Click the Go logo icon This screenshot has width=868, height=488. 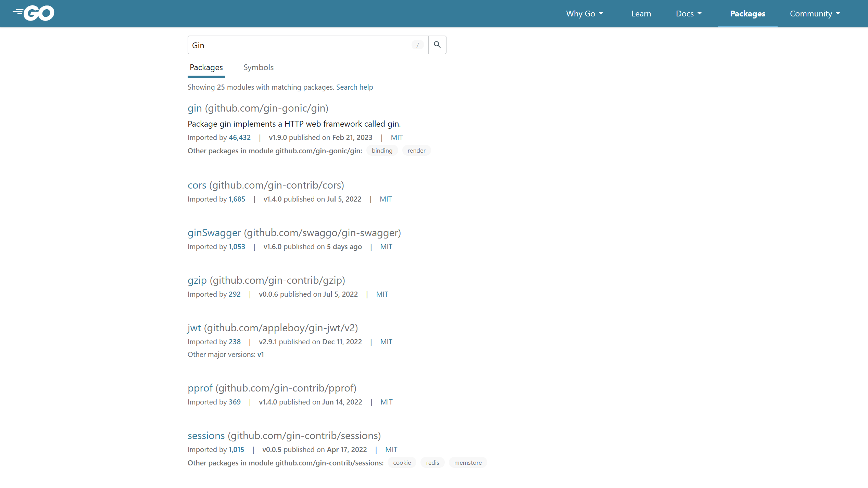(34, 13)
